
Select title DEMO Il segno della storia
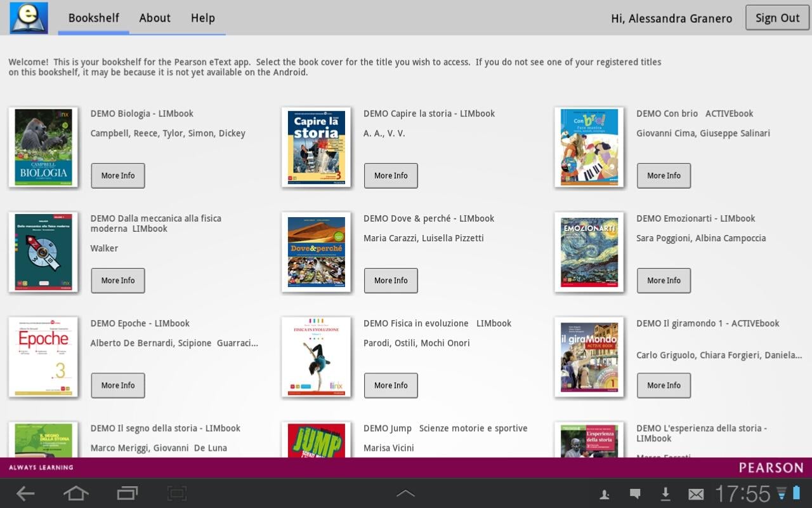click(166, 428)
